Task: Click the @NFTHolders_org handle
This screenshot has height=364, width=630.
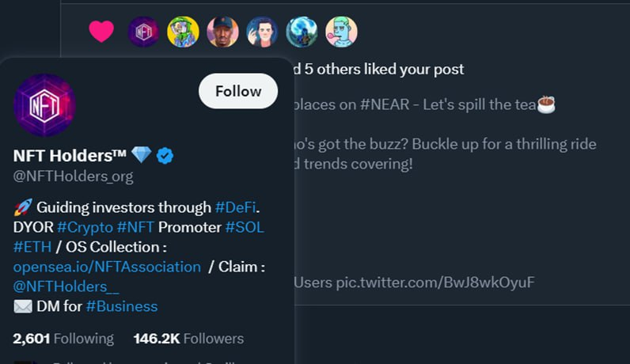Action: click(x=73, y=176)
